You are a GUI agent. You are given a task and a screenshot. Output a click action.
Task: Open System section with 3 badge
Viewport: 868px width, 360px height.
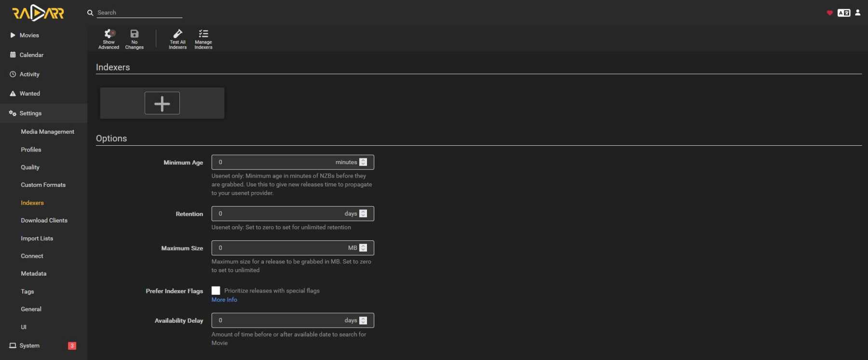[x=29, y=346]
